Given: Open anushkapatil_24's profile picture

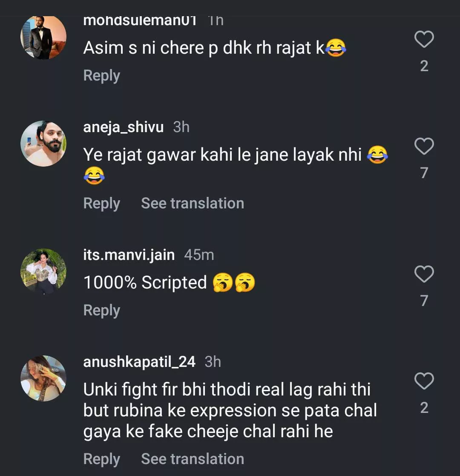Looking at the screenshot, I should tap(43, 378).
